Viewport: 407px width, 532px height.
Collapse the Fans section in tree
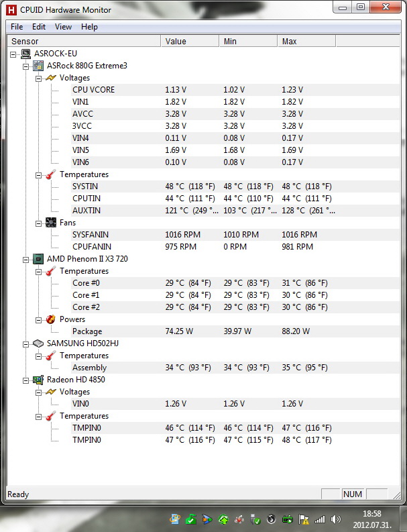[39, 223]
